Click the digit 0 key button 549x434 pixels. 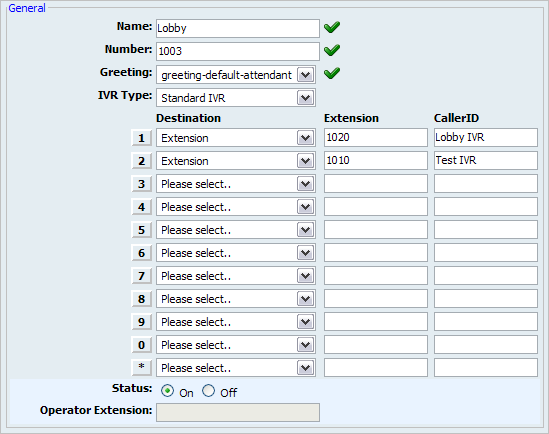(x=141, y=345)
